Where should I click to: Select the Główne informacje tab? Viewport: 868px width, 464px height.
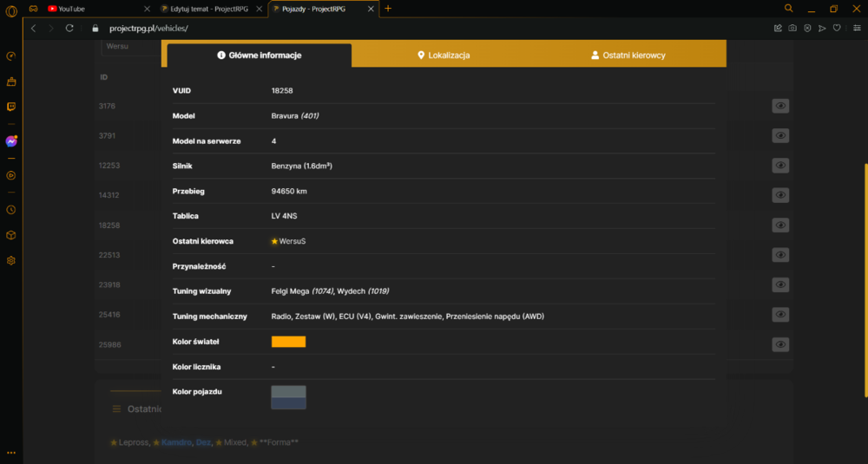pyautogui.click(x=259, y=56)
